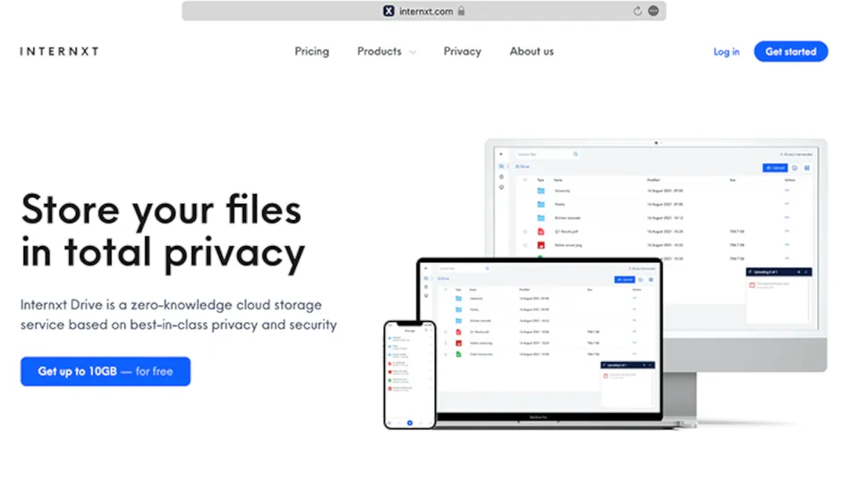Reload the page using refresh icon
The height and width of the screenshot is (482, 868).
click(x=637, y=11)
